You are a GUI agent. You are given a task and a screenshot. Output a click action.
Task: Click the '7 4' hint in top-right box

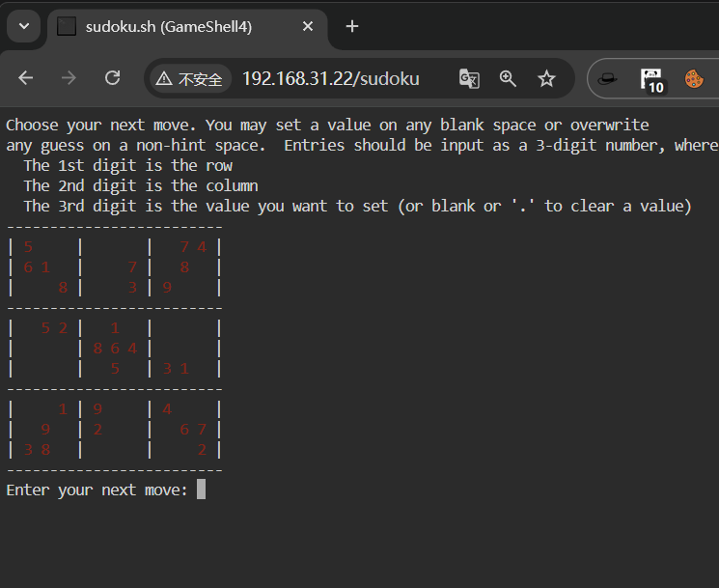193,247
